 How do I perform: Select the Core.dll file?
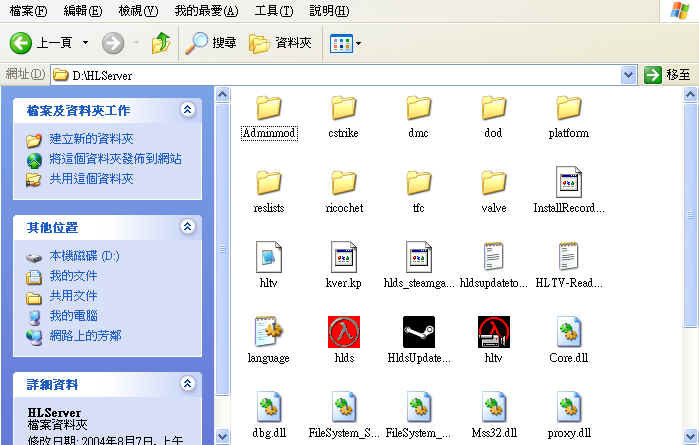coord(568,331)
